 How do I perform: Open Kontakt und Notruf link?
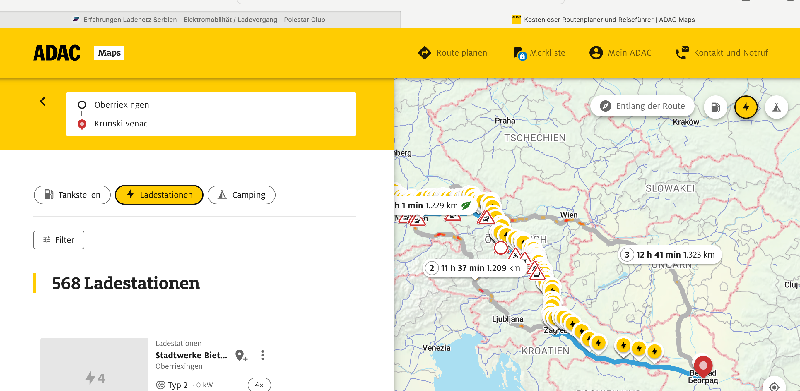[721, 53]
